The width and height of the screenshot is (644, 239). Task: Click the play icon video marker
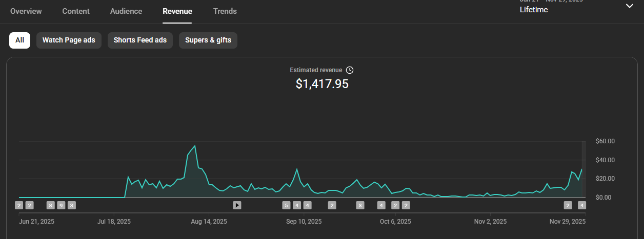237,205
